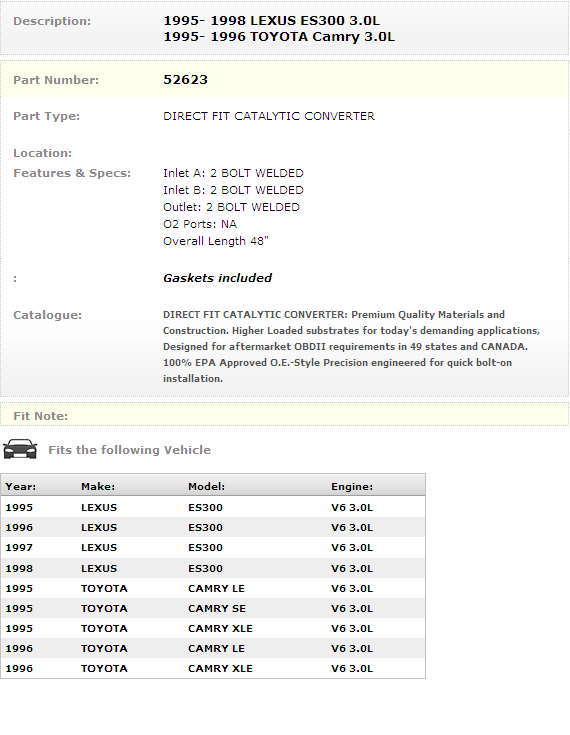This screenshot has width=570, height=735.
Task: Click the DIRECT FIT CATALYTIC CONVERTER part type
Action: point(269,116)
